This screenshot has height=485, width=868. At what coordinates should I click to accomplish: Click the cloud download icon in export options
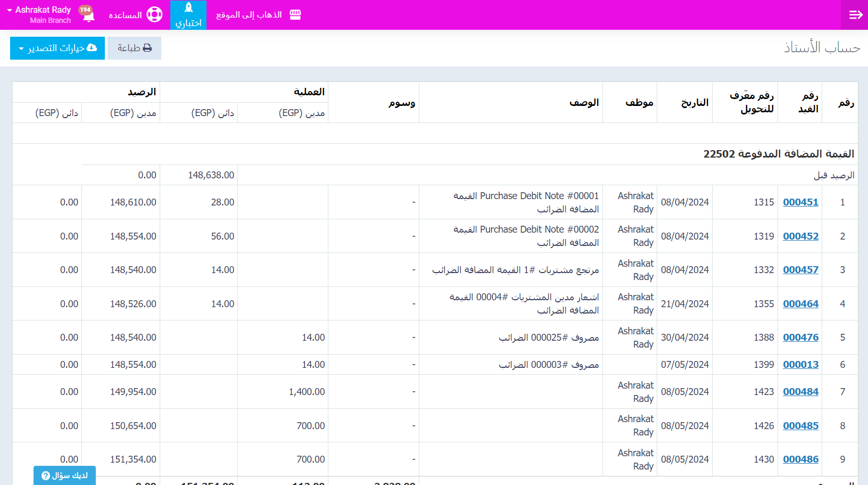click(92, 48)
